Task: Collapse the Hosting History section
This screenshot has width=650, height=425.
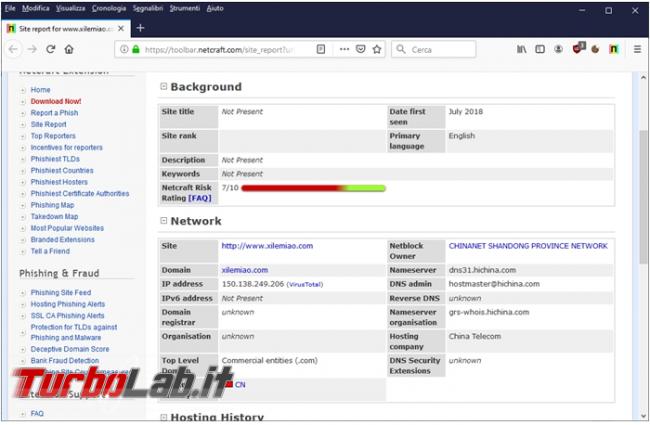Action: pos(164,417)
